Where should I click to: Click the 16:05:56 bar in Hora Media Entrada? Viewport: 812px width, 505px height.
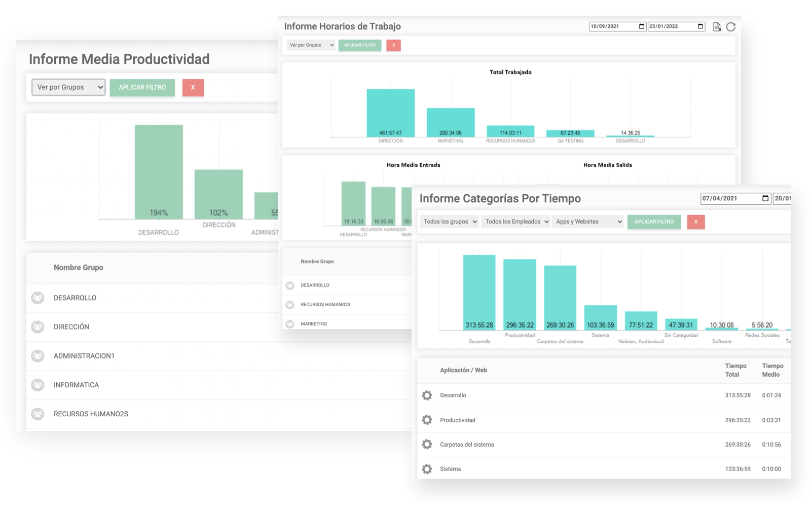tap(383, 206)
